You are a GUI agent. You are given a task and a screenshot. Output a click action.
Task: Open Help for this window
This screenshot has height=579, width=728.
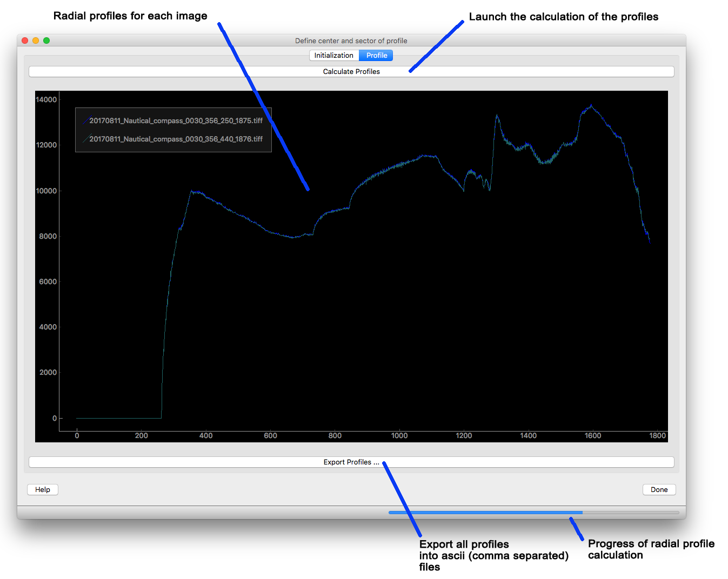pos(43,489)
